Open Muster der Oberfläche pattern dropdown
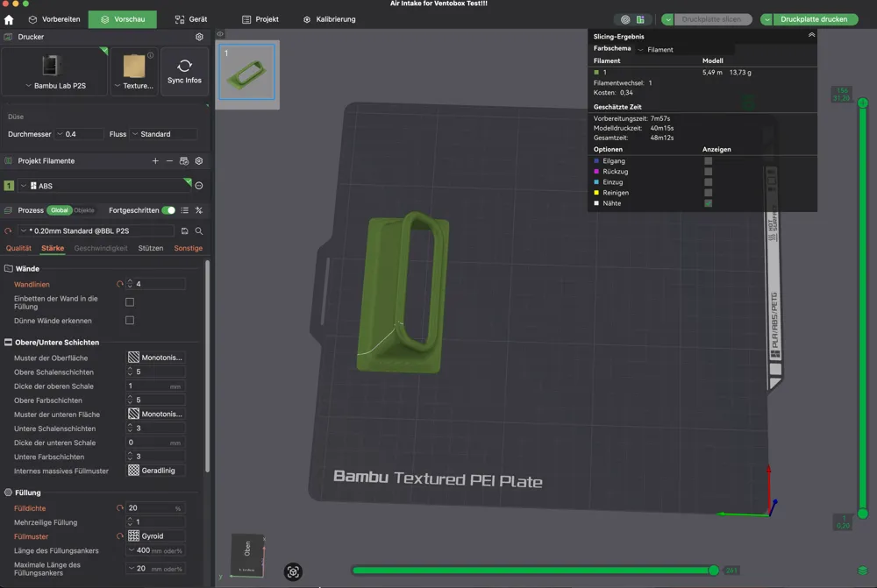 (x=156, y=358)
